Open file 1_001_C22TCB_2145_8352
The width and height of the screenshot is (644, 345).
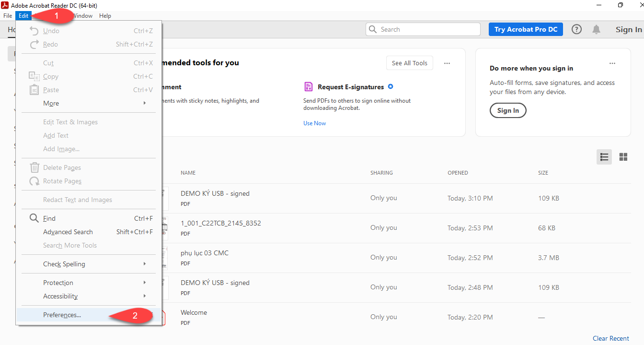coord(220,223)
